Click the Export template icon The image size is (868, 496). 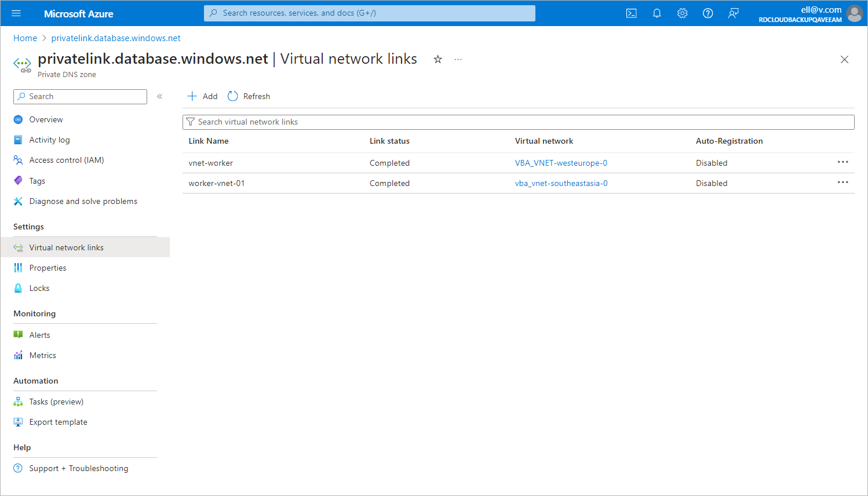point(18,422)
